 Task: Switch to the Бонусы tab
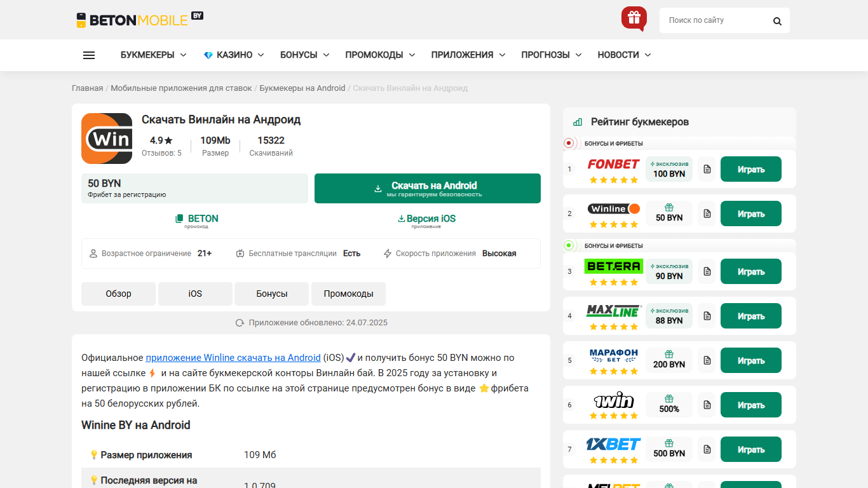pyautogui.click(x=272, y=294)
